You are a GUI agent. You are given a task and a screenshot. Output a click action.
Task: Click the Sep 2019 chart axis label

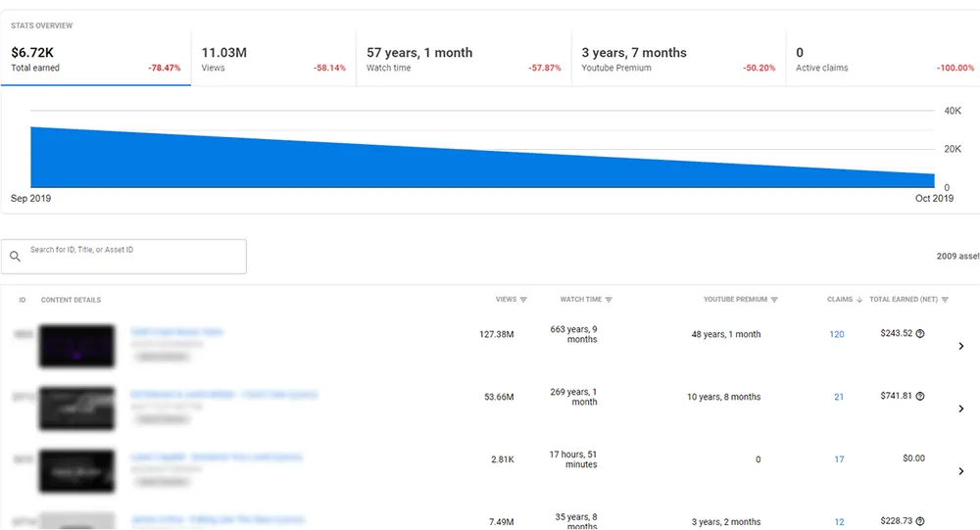[30, 198]
